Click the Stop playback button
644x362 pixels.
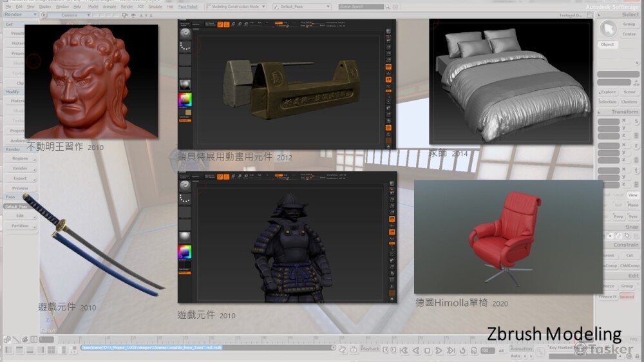pos(426,350)
